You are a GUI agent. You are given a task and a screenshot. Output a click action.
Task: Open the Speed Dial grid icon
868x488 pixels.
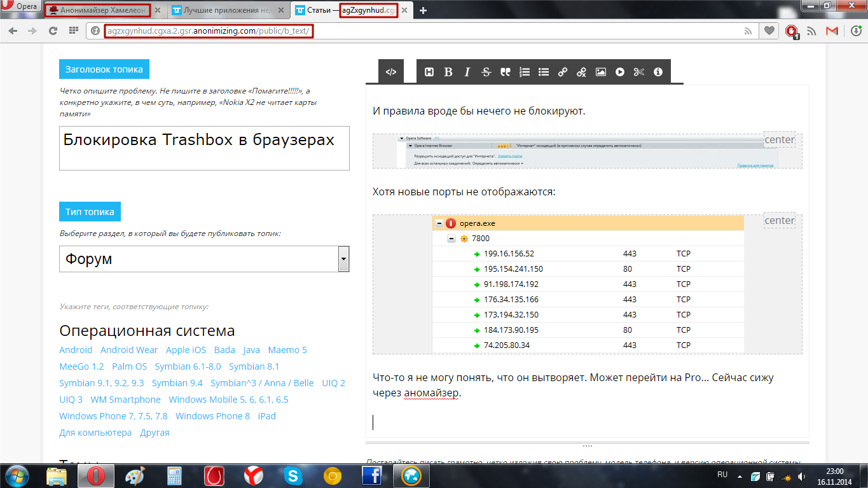73,31
